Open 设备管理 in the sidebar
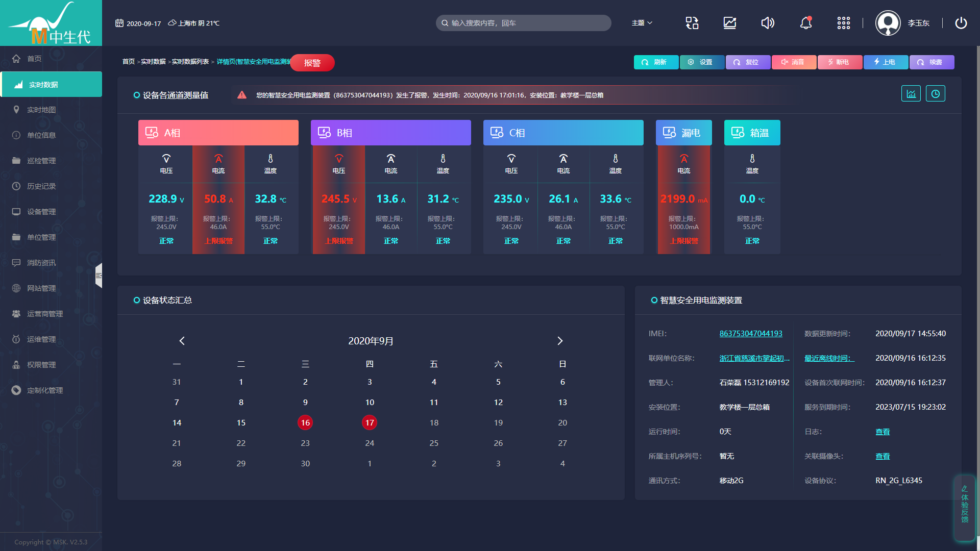The height and width of the screenshot is (551, 980). click(x=41, y=212)
